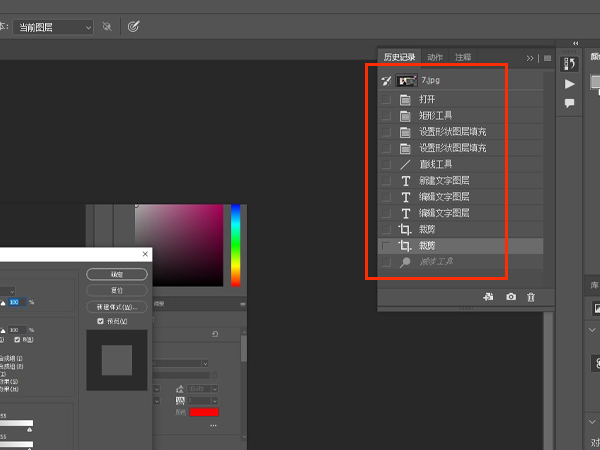Set history brush source box for 打开

[x=386, y=99]
